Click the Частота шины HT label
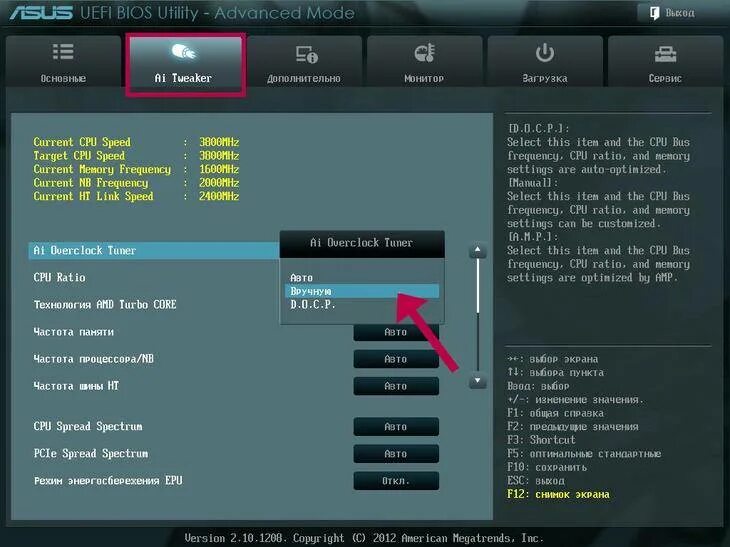This screenshot has width=730, height=547. click(76, 386)
